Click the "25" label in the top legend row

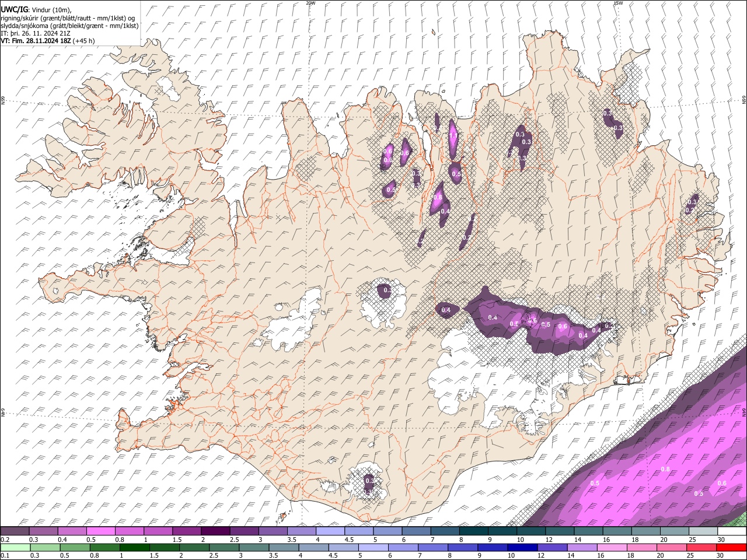tap(693, 540)
